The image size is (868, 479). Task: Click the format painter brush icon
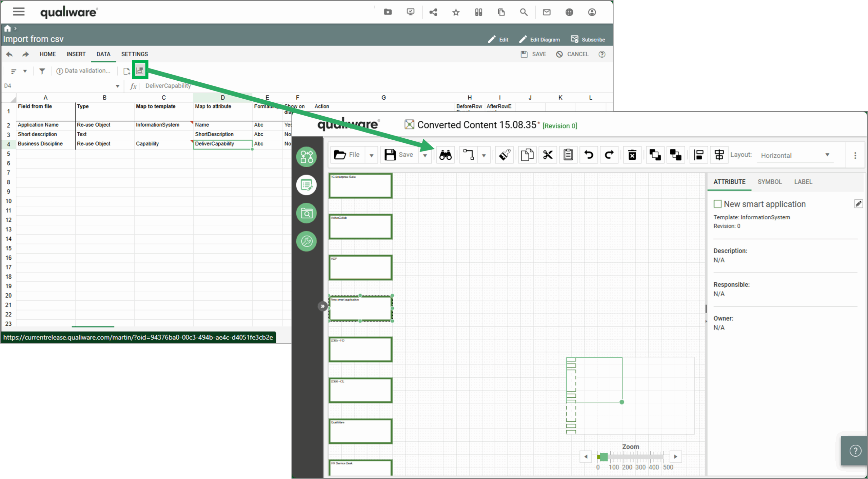[x=505, y=155]
